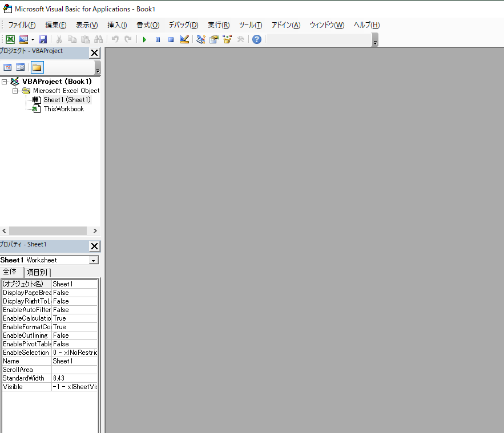Close the プロジェクト - VBAProject panel
Viewport: 504px width, 433px height.
95,53
